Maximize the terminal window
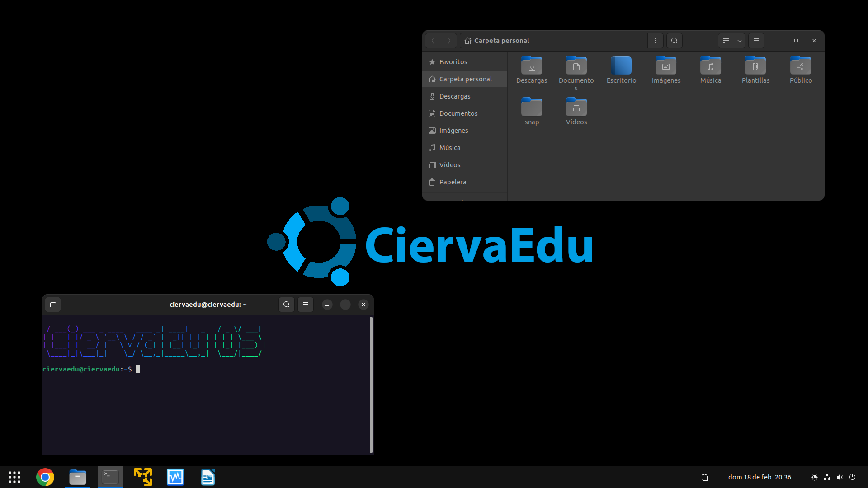The image size is (868, 488). tap(345, 305)
